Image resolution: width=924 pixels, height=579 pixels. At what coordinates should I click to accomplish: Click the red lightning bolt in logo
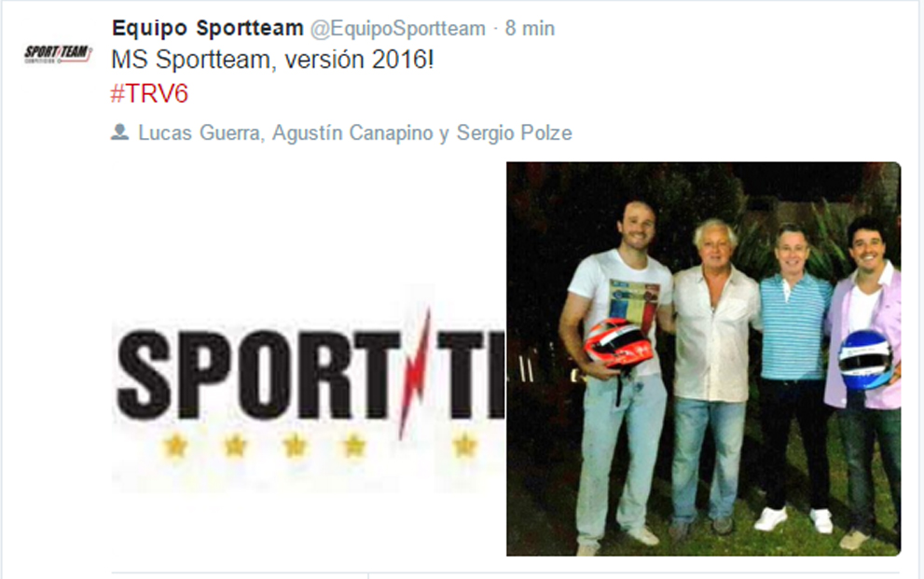[x=416, y=374]
